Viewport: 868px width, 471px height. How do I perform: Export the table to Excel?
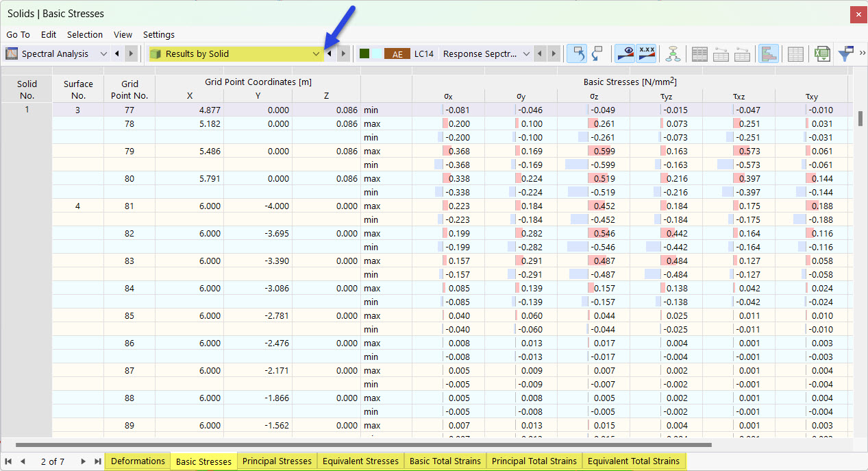point(823,53)
